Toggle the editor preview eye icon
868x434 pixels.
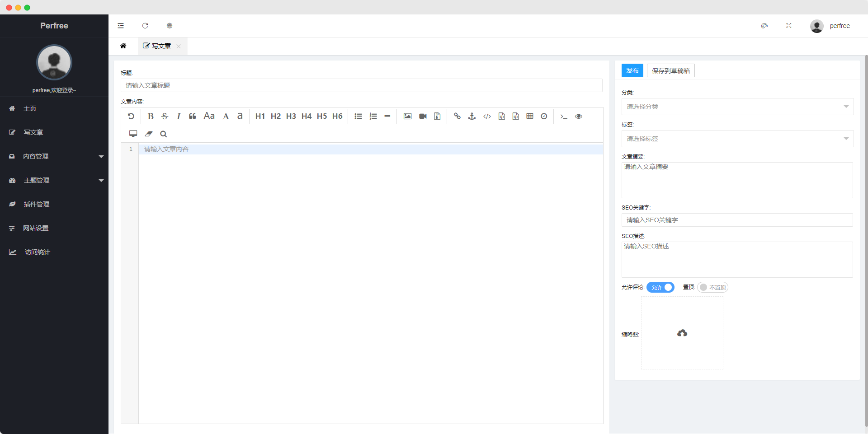tap(579, 116)
